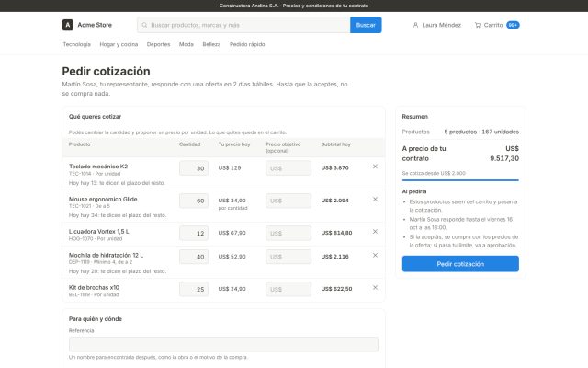Edit quantity for Teclado mecánico K2

click(x=194, y=168)
